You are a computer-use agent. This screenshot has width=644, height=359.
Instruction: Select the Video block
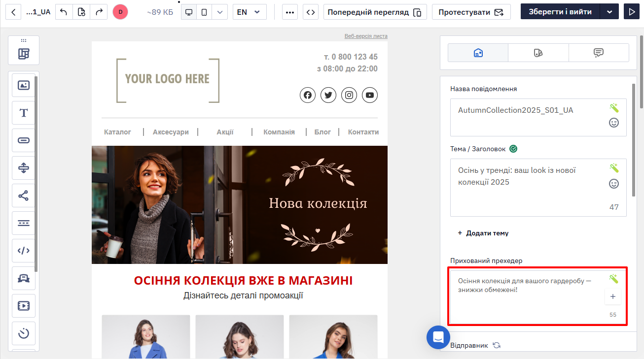[x=24, y=306]
